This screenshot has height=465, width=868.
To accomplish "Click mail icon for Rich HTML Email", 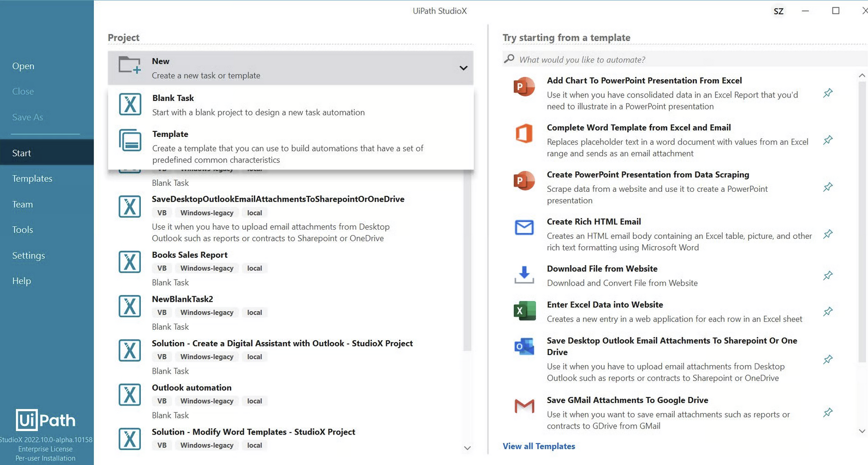I will 524,228.
